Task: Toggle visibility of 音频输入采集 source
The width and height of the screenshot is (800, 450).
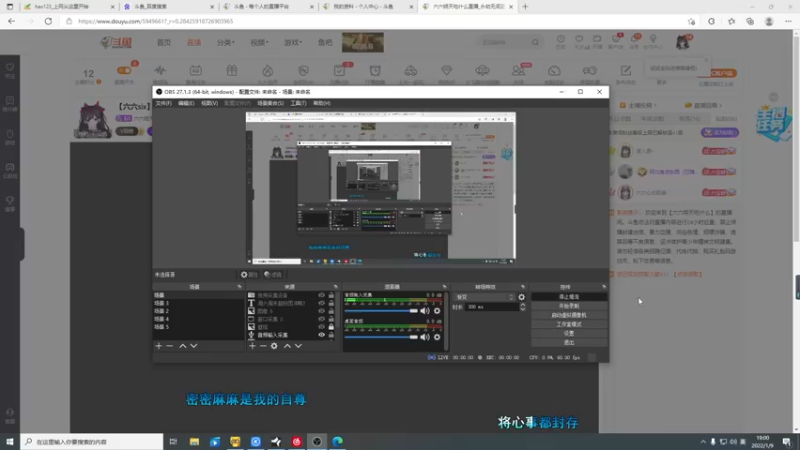Action: 321,335
